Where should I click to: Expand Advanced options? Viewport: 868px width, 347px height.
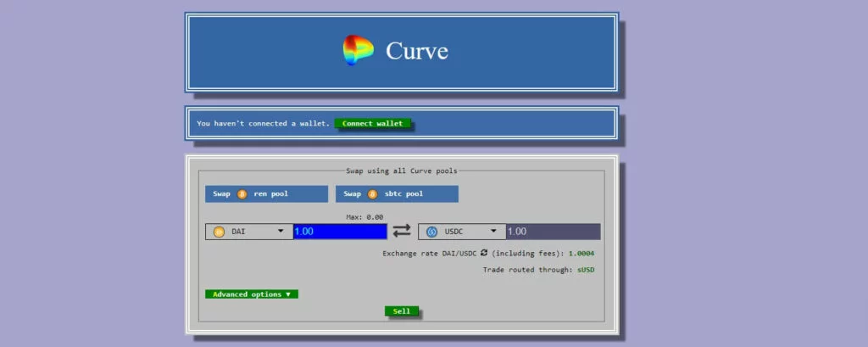pos(251,294)
